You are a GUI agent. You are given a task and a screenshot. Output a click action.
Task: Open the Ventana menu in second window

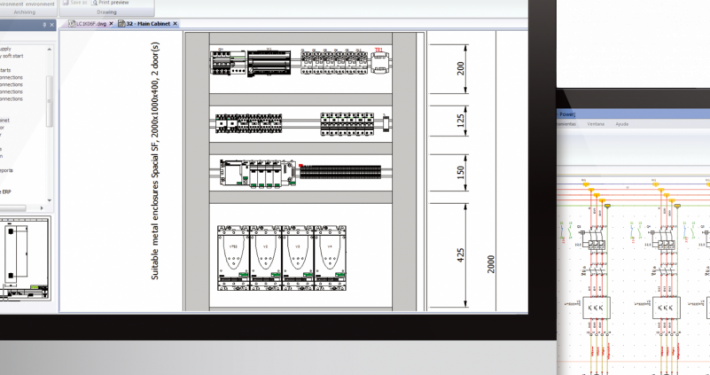coord(595,124)
